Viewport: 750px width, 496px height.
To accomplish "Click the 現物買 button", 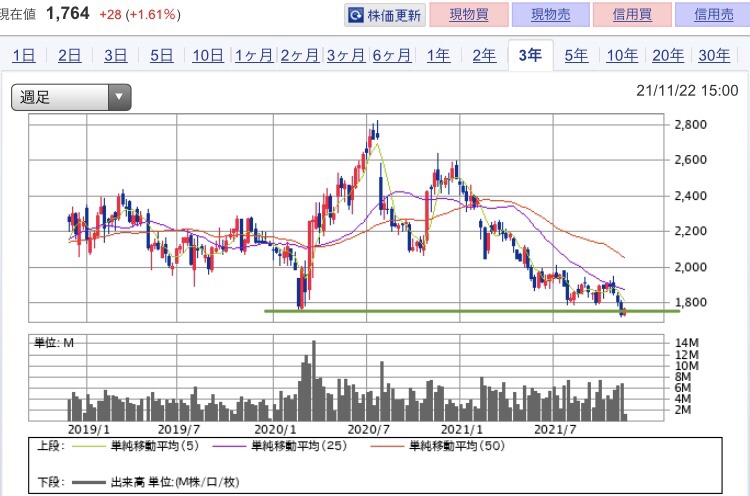I will (x=469, y=14).
